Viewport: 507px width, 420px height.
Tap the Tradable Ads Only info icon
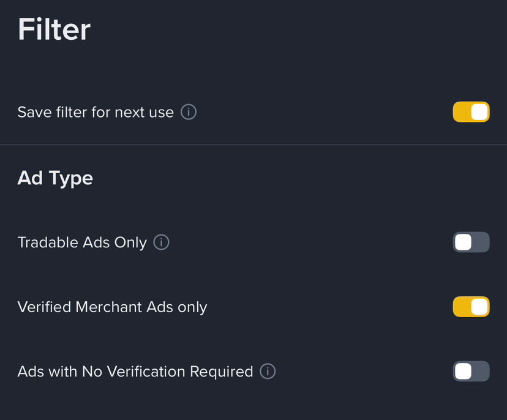click(x=161, y=242)
